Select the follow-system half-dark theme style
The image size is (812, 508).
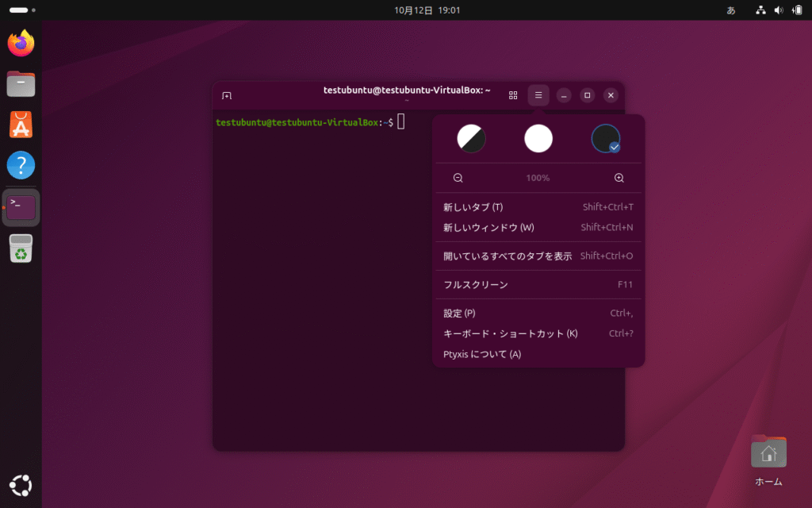(x=471, y=139)
